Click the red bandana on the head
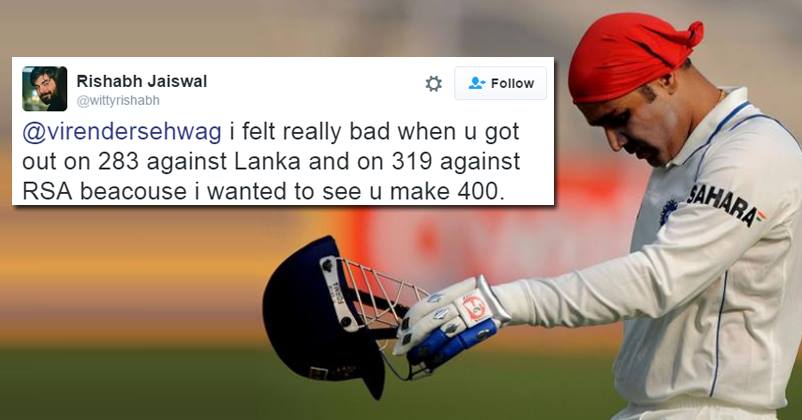 632,56
